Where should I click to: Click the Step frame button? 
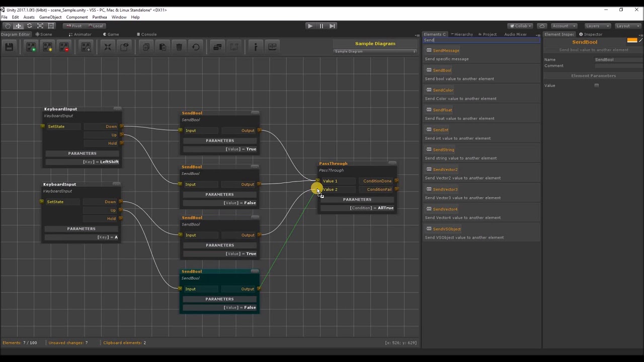click(332, 26)
